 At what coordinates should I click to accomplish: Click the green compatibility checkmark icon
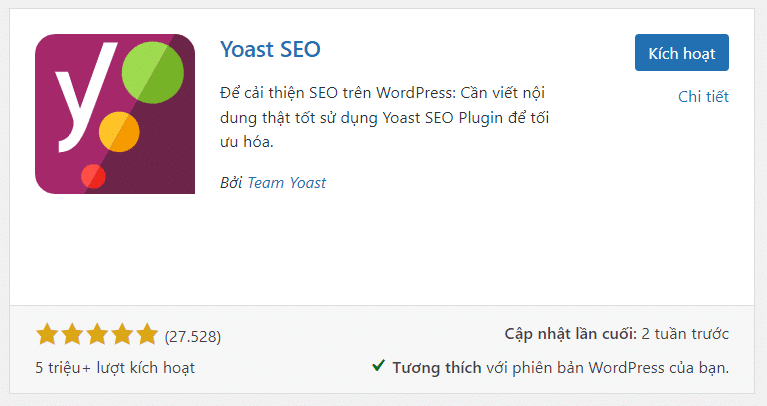[x=378, y=366]
